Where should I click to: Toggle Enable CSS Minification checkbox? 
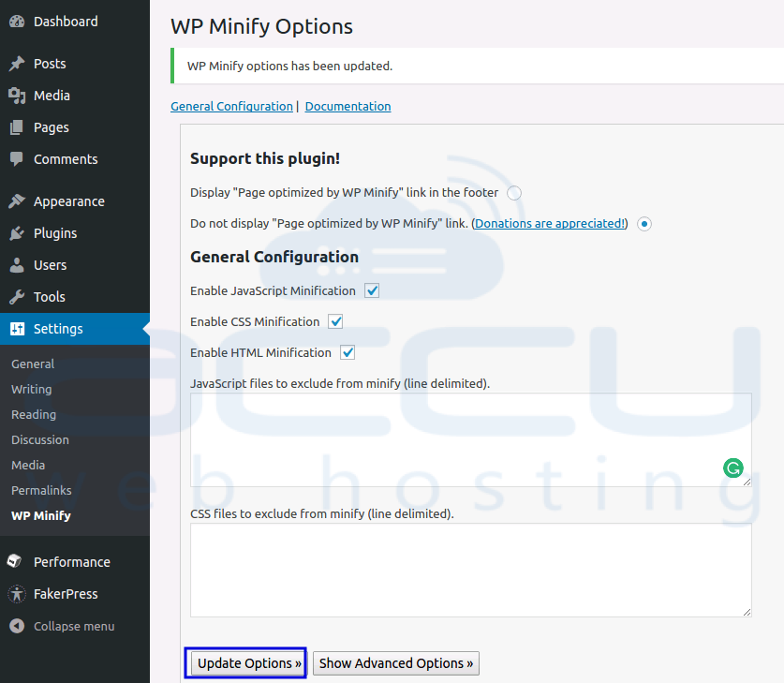tap(335, 321)
